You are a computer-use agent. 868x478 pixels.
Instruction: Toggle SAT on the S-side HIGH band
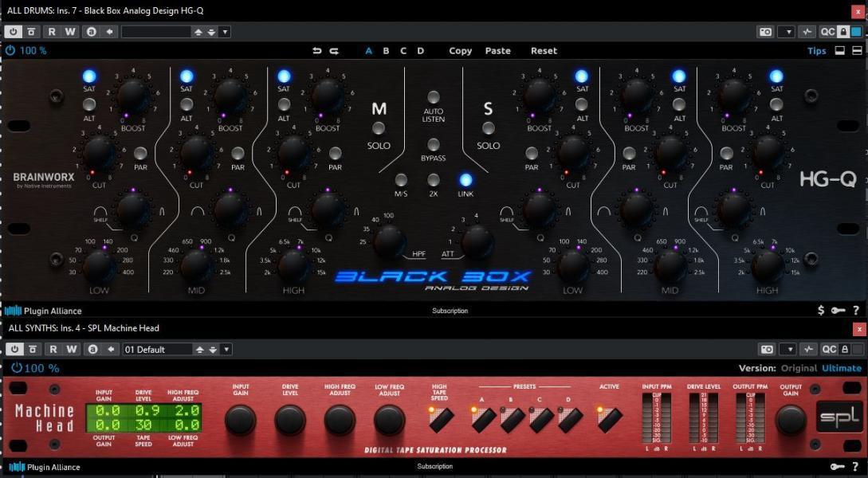tap(776, 76)
